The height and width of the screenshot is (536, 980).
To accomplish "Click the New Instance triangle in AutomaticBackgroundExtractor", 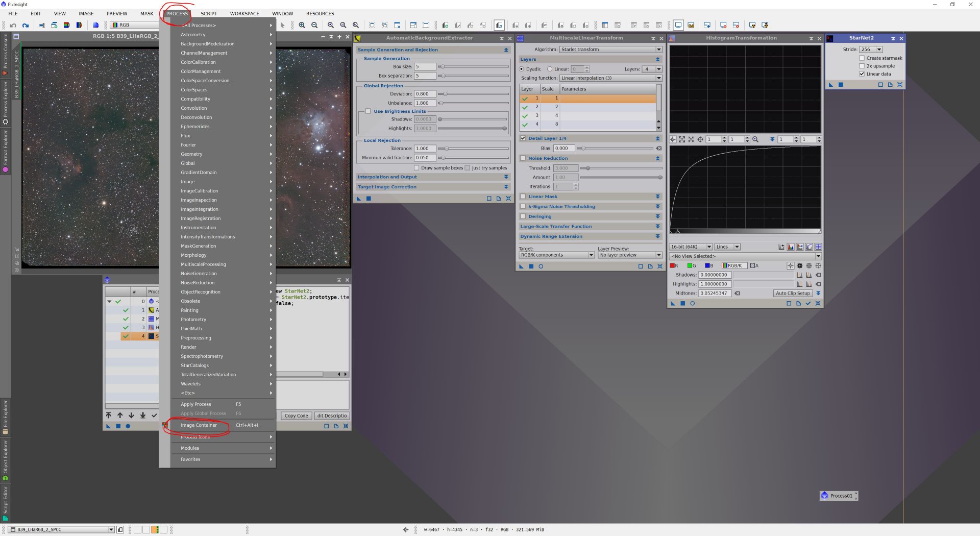I will pos(359,199).
